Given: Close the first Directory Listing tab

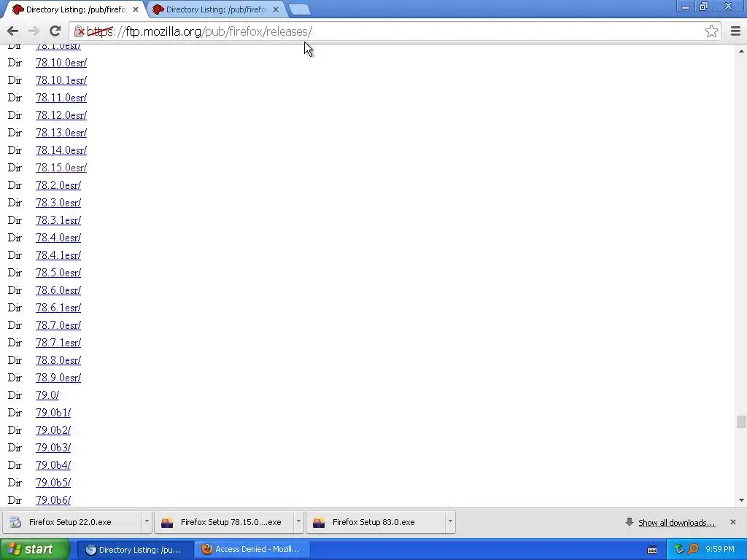Looking at the screenshot, I should tap(135, 9).
